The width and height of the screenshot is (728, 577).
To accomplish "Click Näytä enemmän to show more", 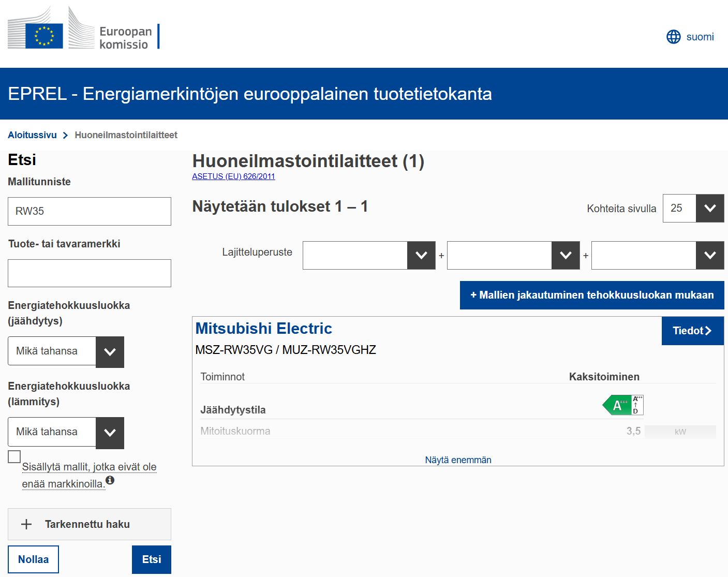I will 458,460.
